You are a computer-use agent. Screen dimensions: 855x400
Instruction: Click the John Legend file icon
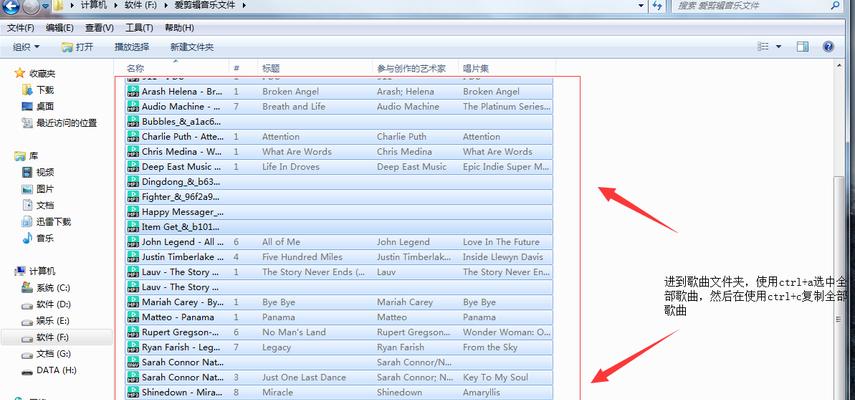pos(133,241)
